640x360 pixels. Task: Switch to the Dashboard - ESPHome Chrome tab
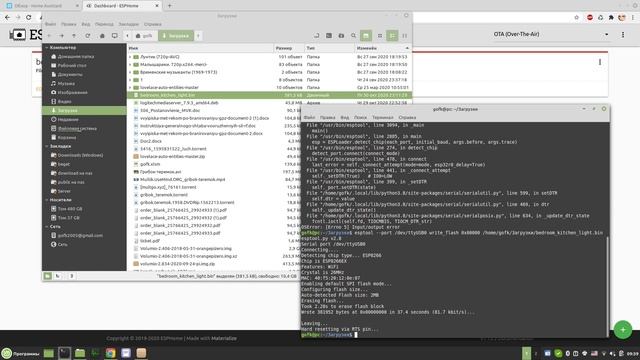pyautogui.click(x=122, y=6)
